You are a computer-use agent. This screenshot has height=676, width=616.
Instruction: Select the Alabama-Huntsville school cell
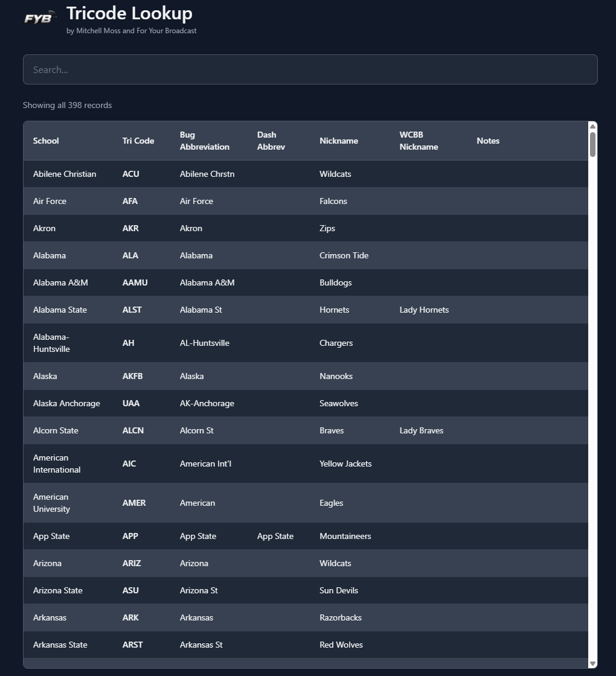pos(51,343)
